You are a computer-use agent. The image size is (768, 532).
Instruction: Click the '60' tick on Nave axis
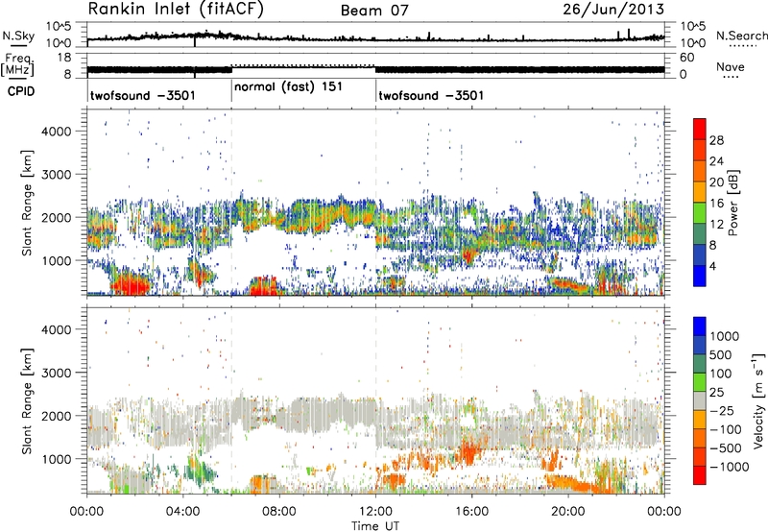pyautogui.click(x=687, y=58)
